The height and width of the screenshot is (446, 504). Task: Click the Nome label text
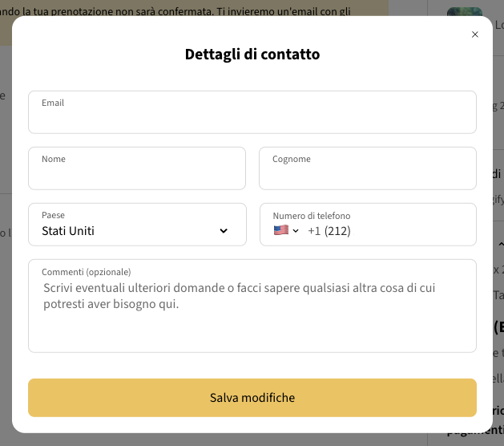[54, 159]
